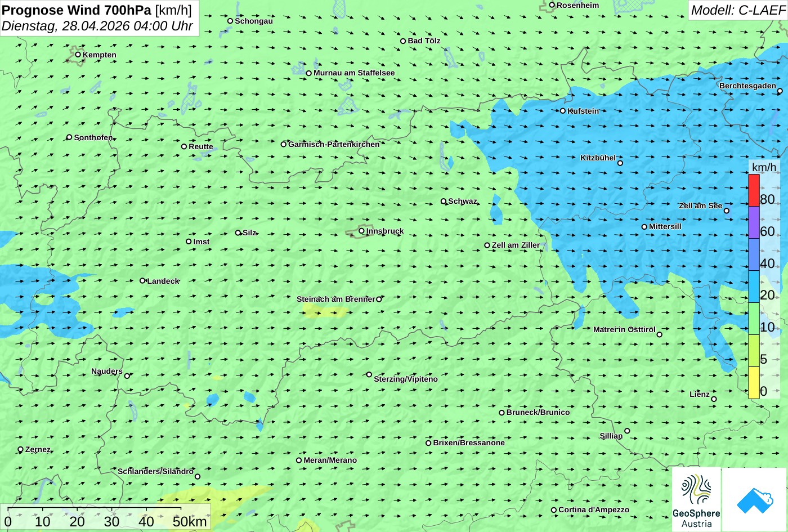788x532 pixels.
Task: Click the '50km' scale bar label
Action: point(190,522)
